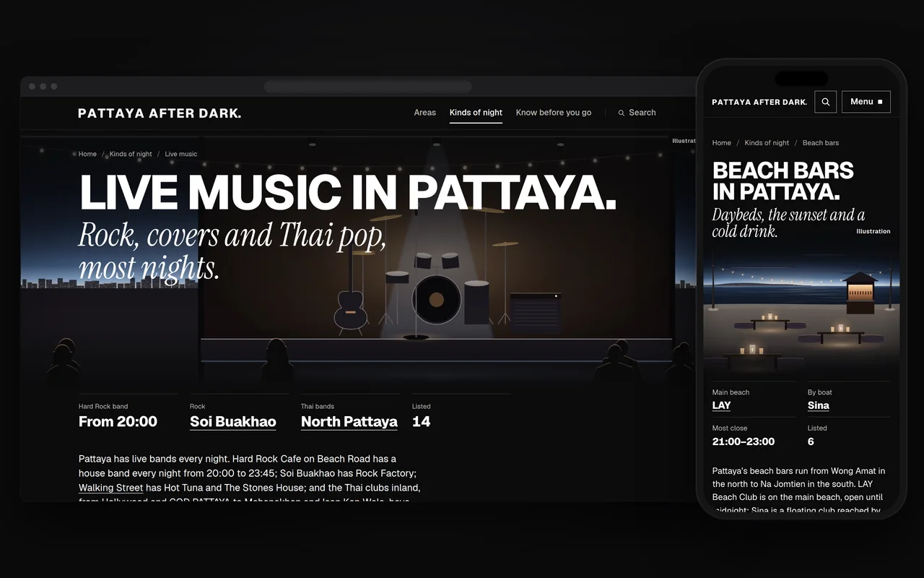Click the LIVE MUSIC IN PATTAYA heading
Image resolution: width=924 pixels, height=578 pixels.
[x=348, y=192]
